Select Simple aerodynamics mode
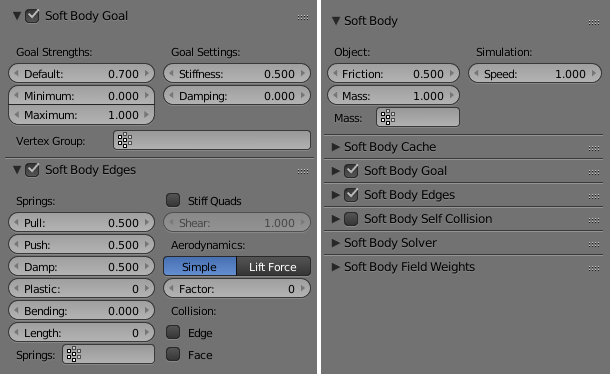 click(x=200, y=267)
